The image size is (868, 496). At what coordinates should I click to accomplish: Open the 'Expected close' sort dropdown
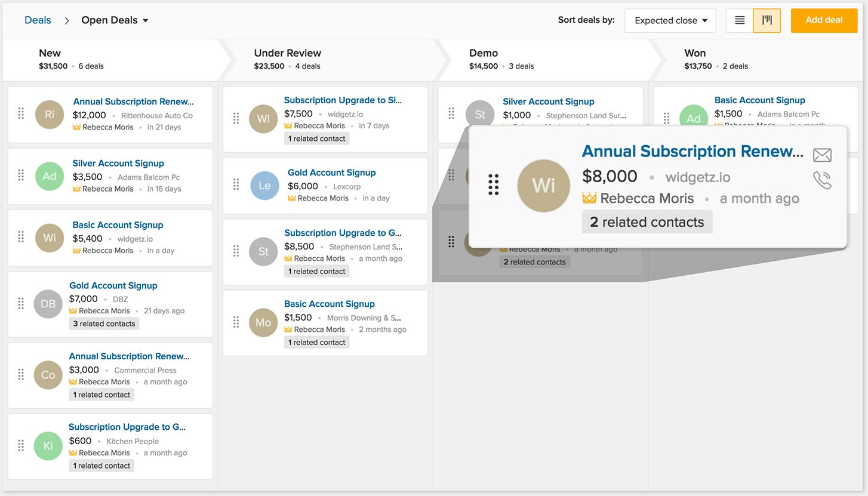click(670, 20)
